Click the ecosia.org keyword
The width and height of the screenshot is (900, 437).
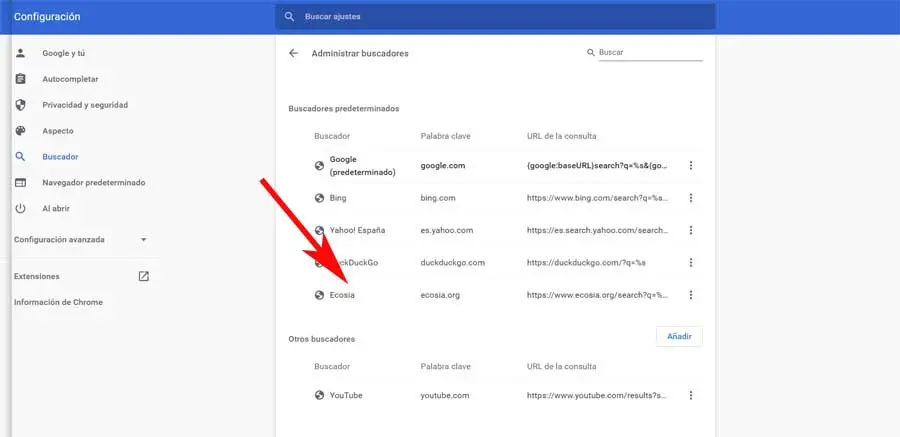click(440, 295)
